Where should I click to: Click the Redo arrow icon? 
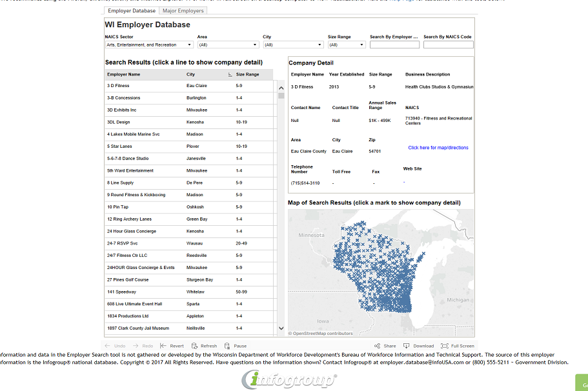[x=136, y=346]
